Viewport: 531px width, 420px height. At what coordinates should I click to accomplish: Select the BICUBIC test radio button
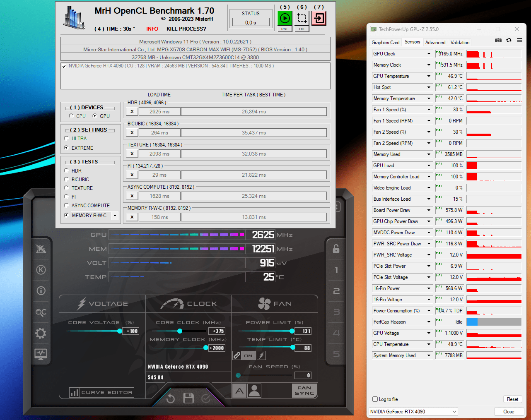[66, 179]
